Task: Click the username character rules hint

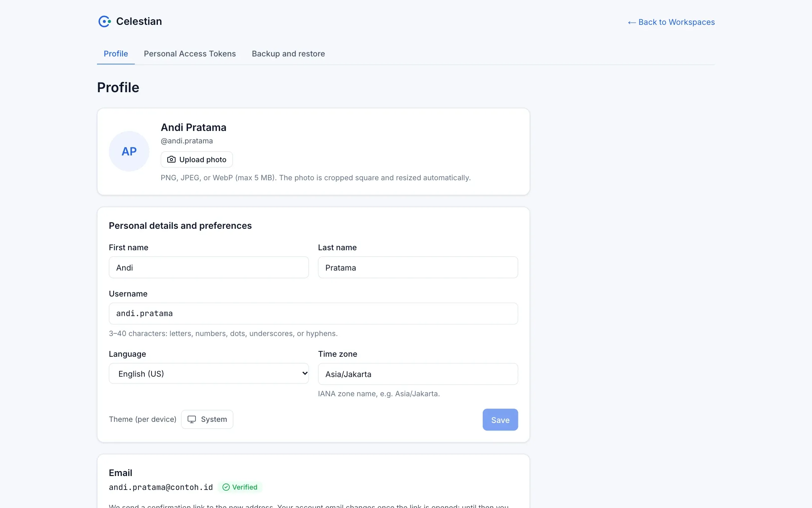Action: [x=223, y=333]
